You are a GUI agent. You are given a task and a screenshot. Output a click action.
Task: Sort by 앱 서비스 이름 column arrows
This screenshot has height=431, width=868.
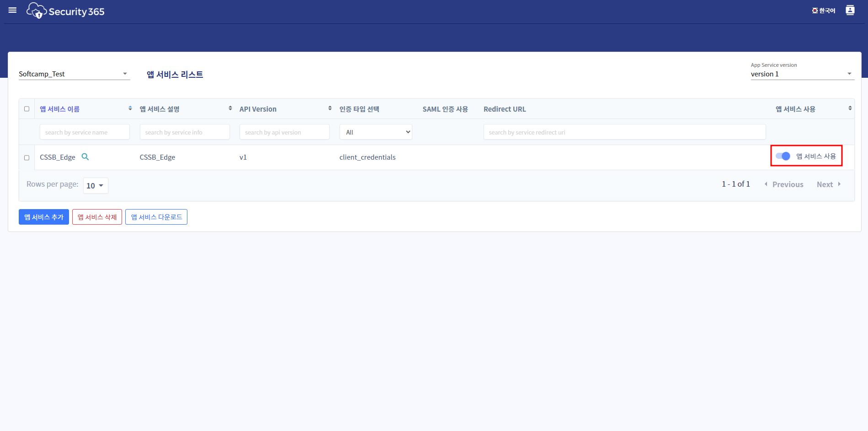click(x=130, y=108)
